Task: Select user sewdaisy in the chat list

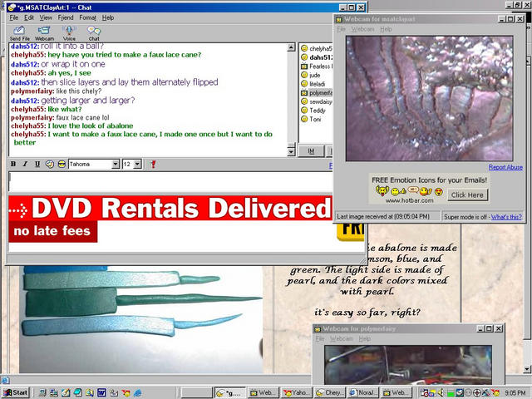Action: tap(316, 101)
